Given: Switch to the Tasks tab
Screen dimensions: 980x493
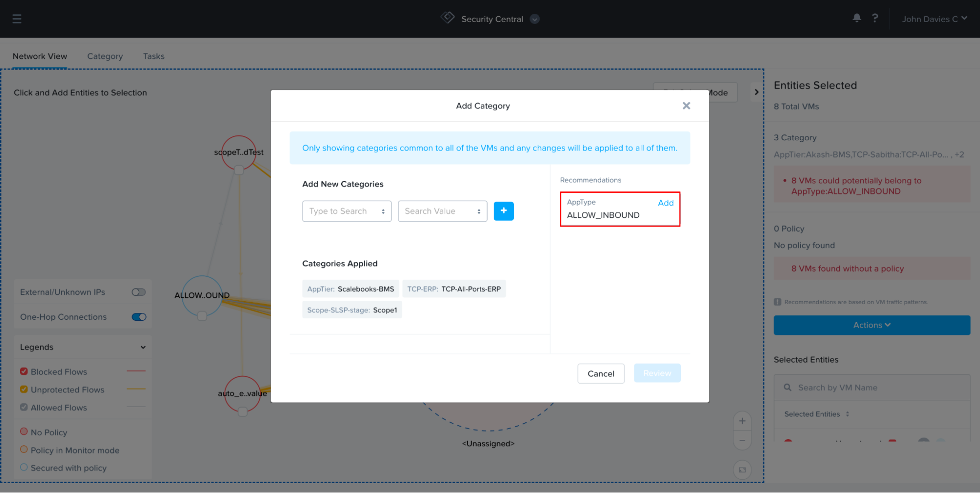Looking at the screenshot, I should [153, 56].
